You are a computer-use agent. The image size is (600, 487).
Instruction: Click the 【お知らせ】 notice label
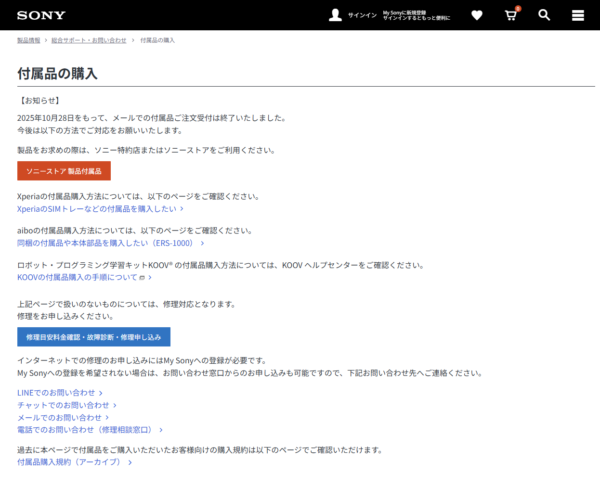pos(39,101)
